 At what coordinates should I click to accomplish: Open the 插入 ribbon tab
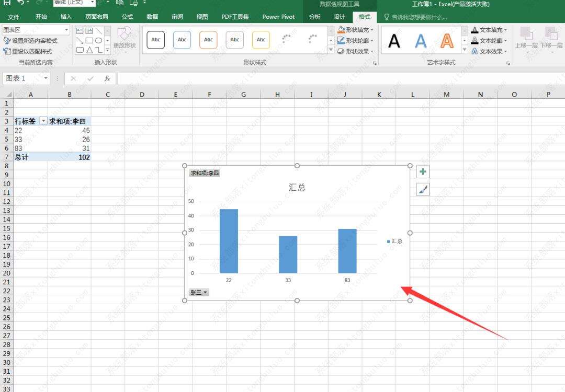click(x=66, y=17)
